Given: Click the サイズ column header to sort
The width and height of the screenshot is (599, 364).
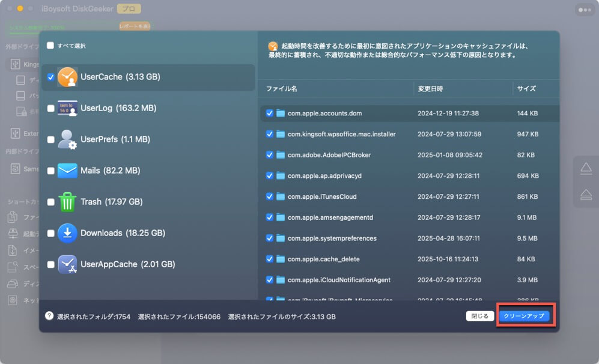Looking at the screenshot, I should coord(526,88).
